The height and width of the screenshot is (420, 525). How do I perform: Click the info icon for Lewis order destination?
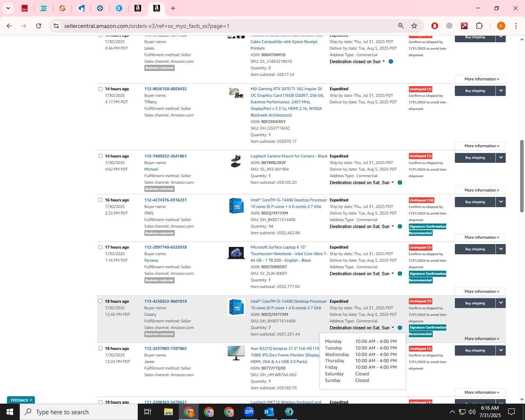pyautogui.click(x=391, y=62)
